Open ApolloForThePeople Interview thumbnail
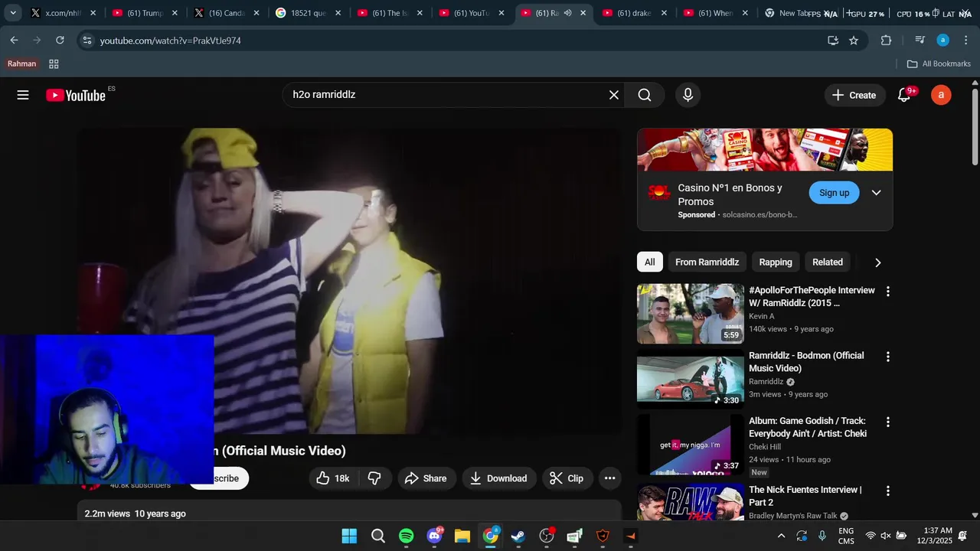Screen dimensions: 980x551 point(691,314)
